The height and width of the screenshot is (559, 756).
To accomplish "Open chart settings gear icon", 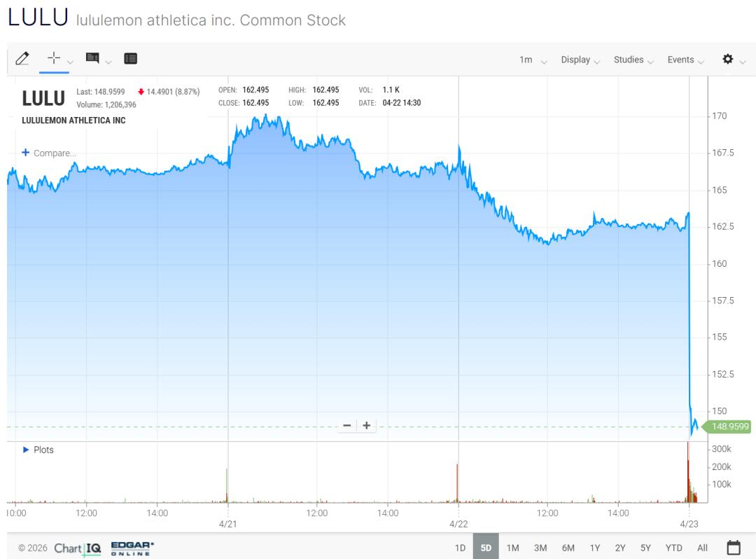I will click(728, 60).
